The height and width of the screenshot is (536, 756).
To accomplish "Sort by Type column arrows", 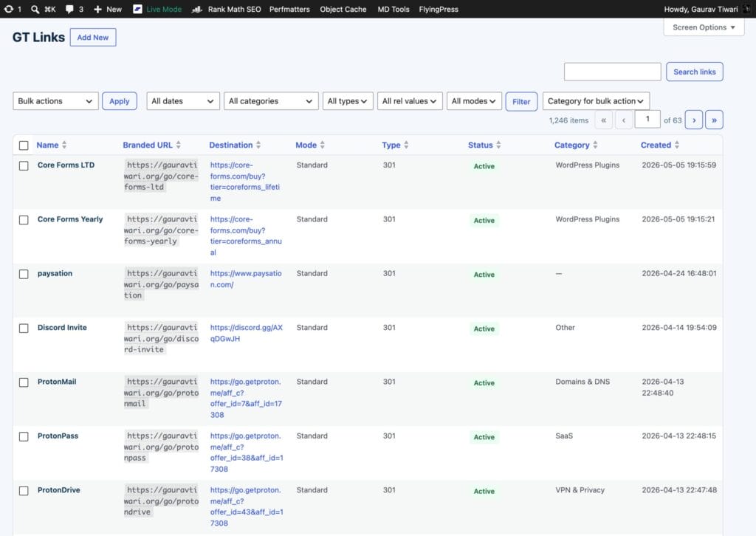I will (407, 145).
